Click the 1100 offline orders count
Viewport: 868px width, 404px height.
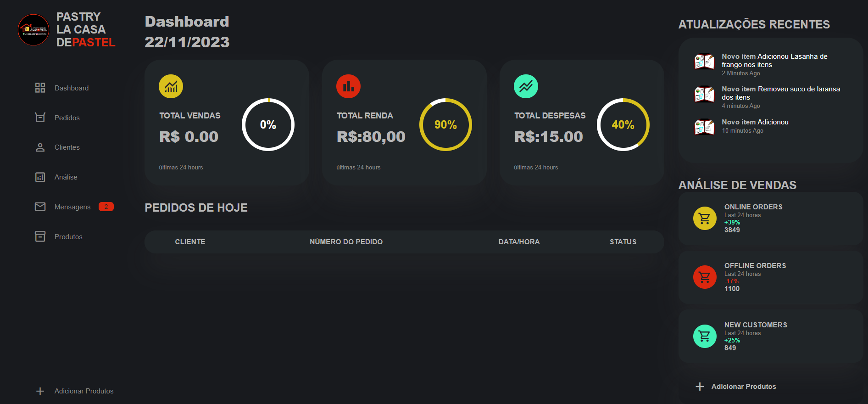[732, 289]
